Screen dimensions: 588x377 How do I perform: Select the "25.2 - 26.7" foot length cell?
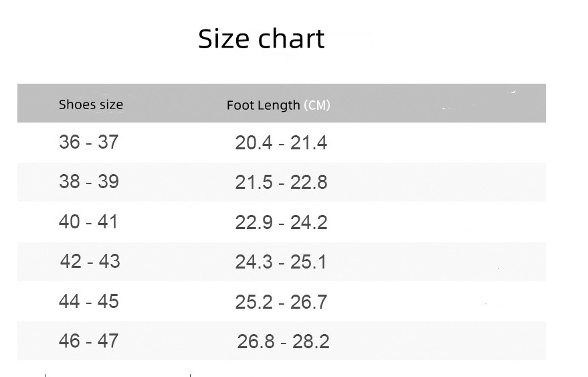pyautogui.click(x=281, y=302)
